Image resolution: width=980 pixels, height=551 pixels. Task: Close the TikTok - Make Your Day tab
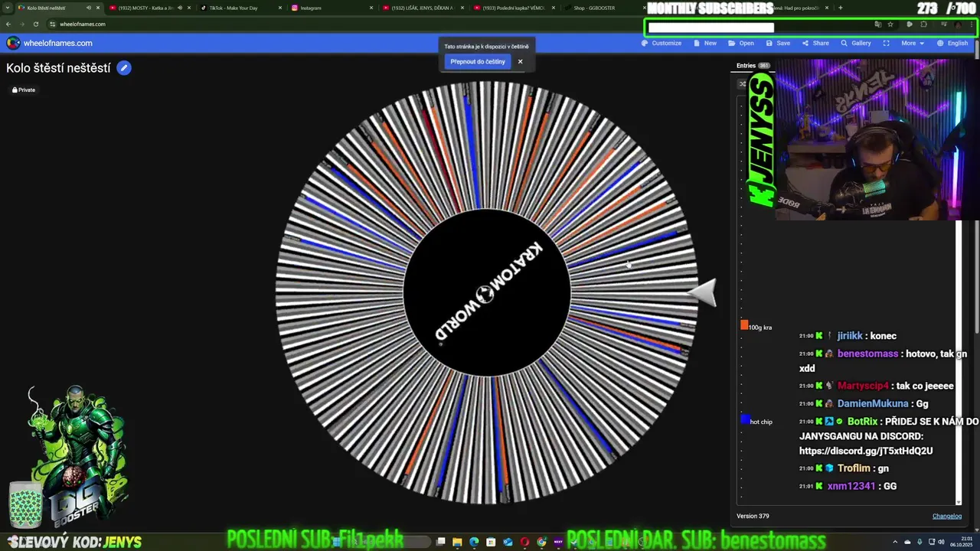[x=280, y=8]
